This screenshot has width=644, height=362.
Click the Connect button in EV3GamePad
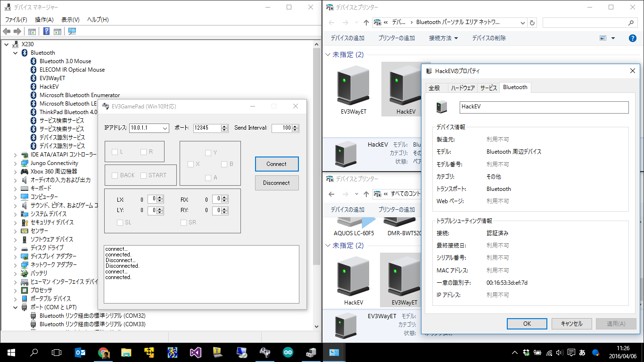pos(277,164)
